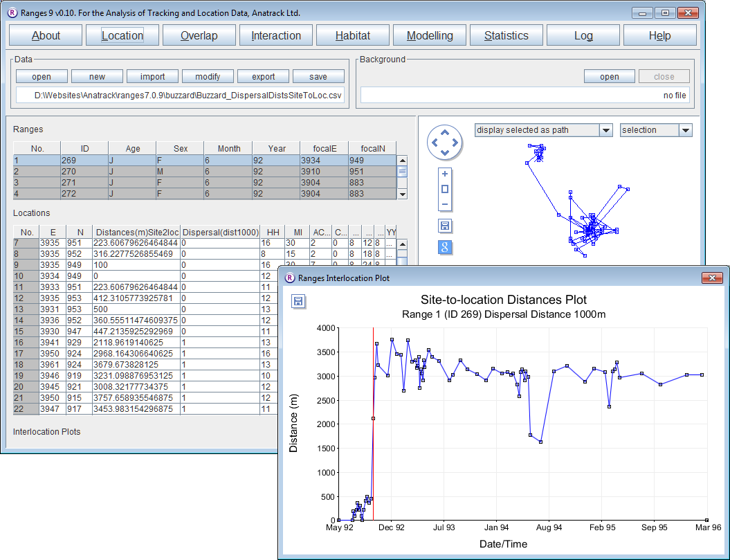Click the Data export button

[x=263, y=77]
